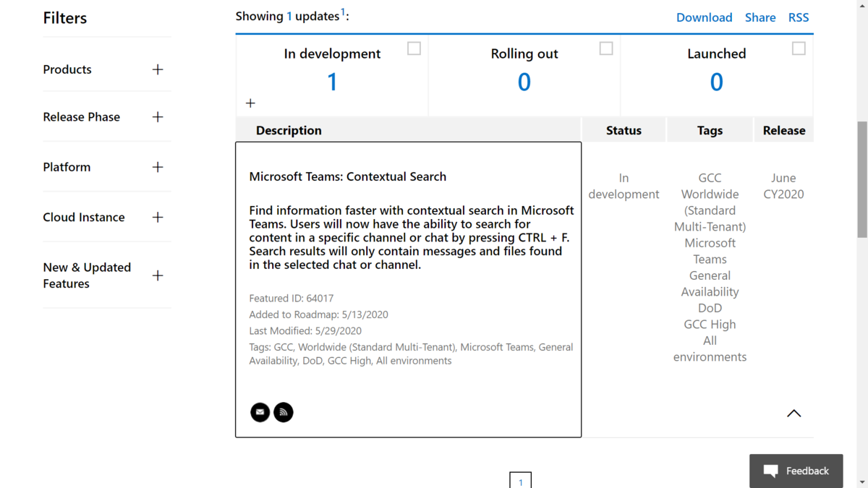Collapse the feature details with up chevron

click(x=793, y=414)
